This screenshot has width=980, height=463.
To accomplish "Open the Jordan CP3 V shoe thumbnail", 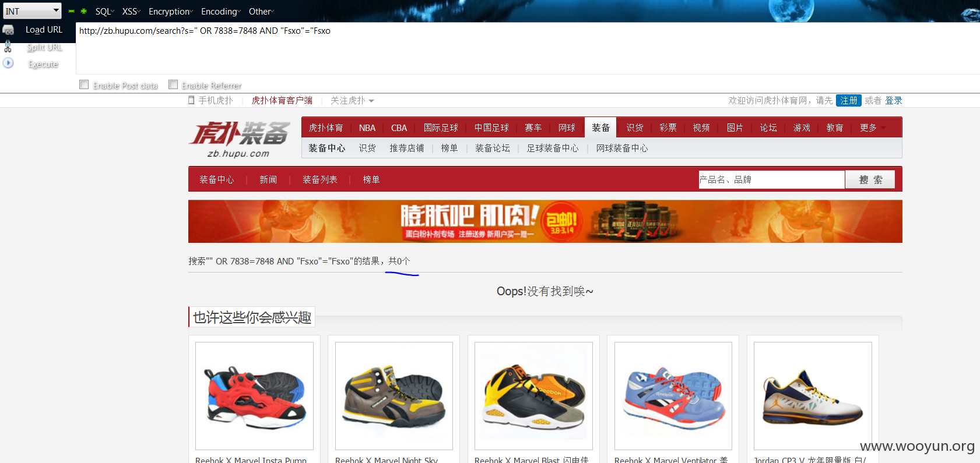I will click(813, 396).
